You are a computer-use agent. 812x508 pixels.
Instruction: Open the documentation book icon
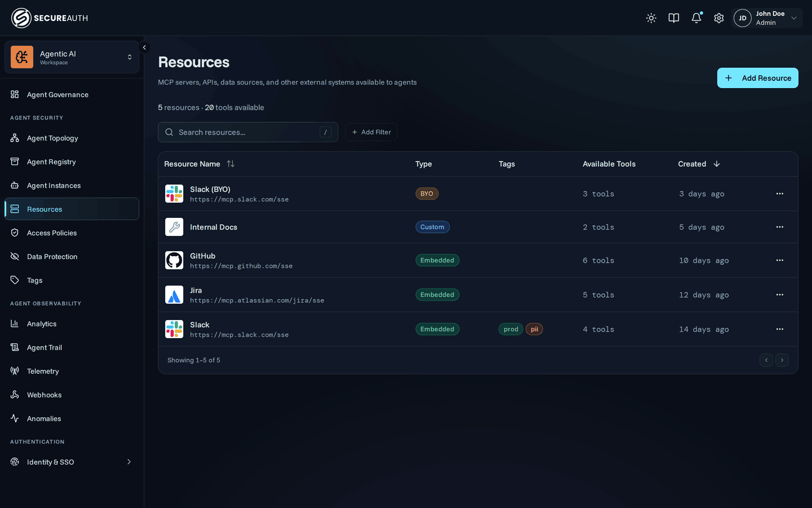(x=674, y=18)
